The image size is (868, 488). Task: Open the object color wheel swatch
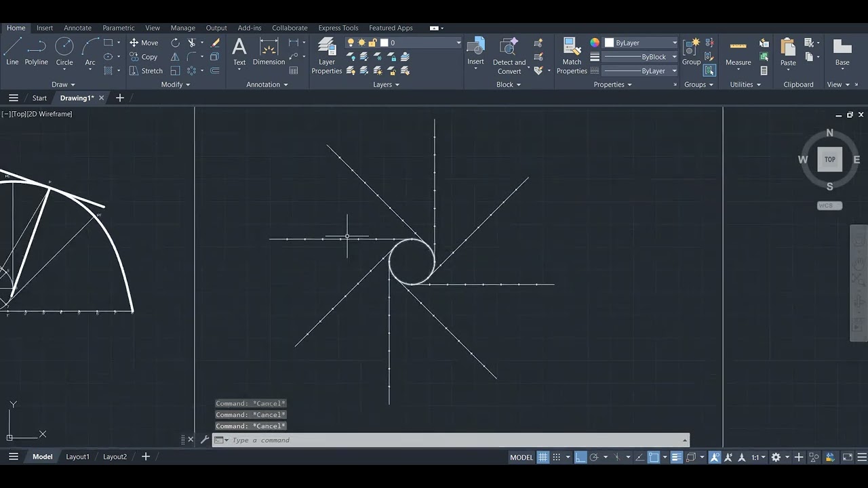click(x=595, y=43)
